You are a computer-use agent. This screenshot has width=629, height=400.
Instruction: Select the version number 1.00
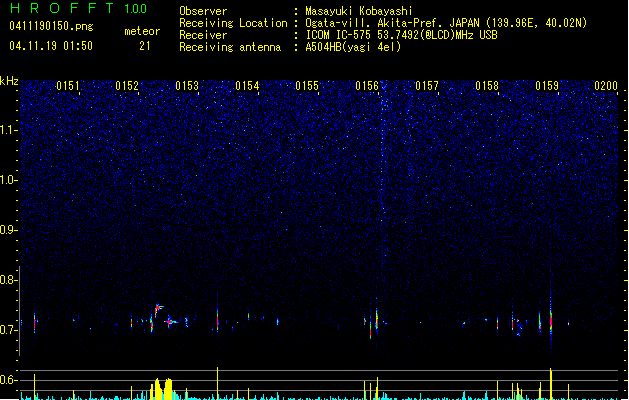[x=136, y=8]
